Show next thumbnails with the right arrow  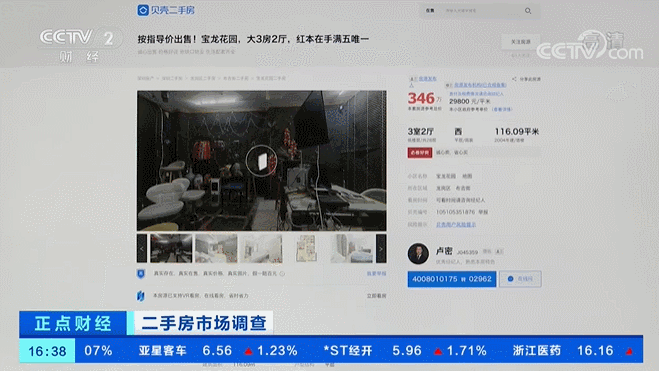coord(381,248)
